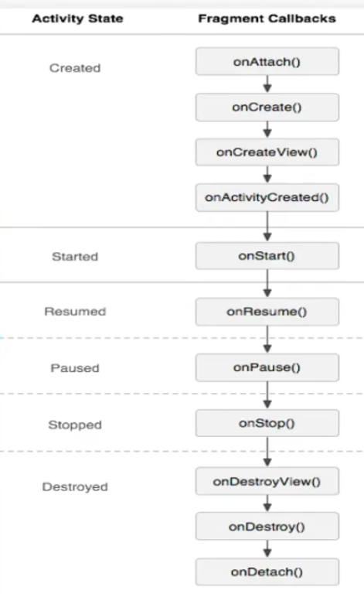364x594 pixels.
Task: Click the onCreateView() callback box
Action: point(267,152)
